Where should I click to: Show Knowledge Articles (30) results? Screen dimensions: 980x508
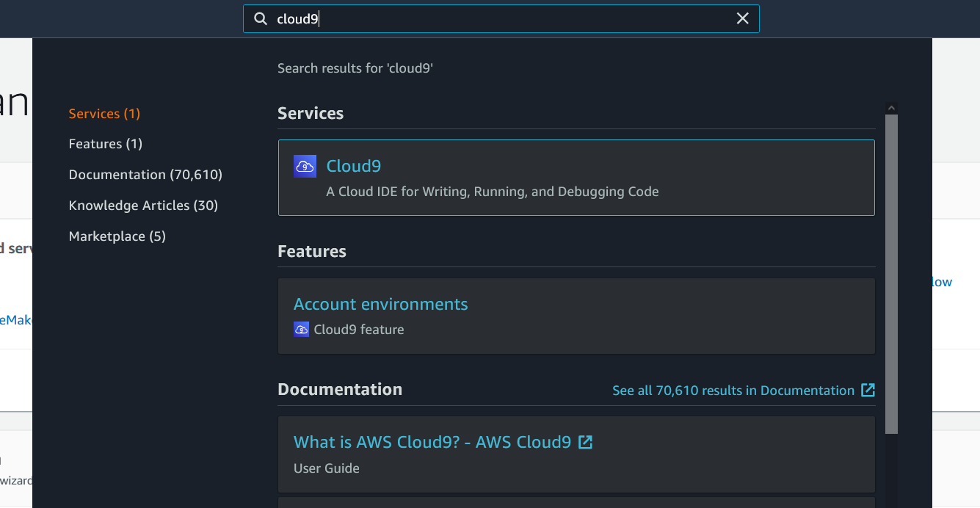click(x=144, y=206)
